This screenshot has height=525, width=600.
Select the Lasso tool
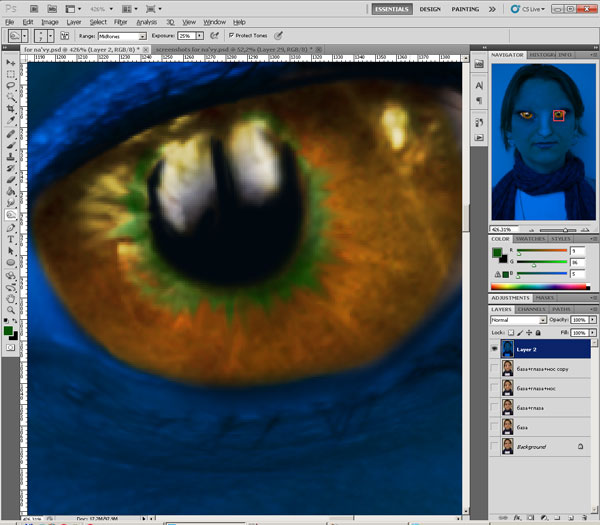tap(11, 87)
